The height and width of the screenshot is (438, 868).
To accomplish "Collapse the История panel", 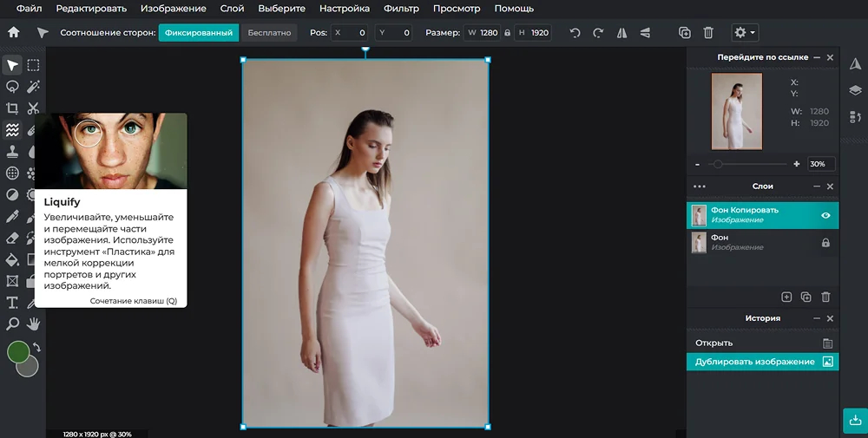I will click(817, 318).
